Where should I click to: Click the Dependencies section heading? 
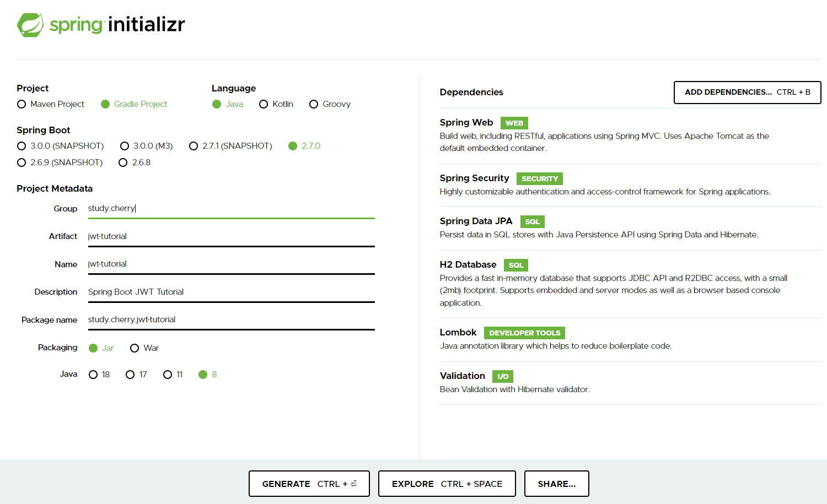(x=471, y=92)
